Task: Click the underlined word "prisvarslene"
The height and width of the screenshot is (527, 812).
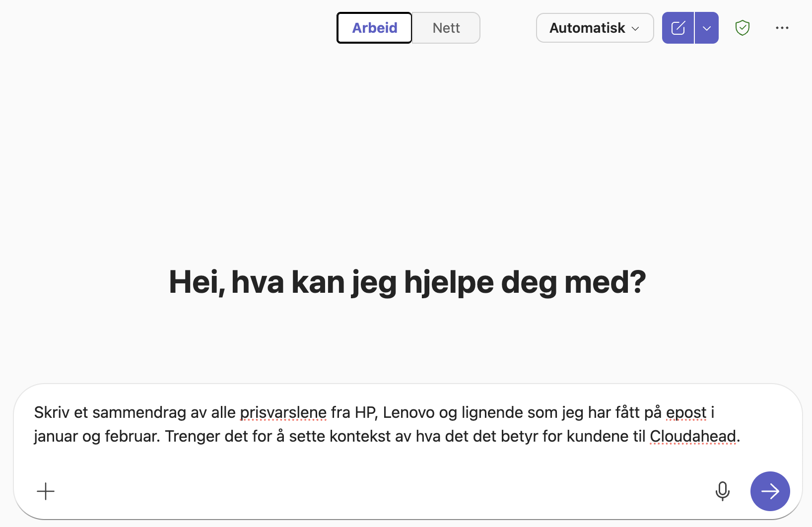Action: [x=283, y=412]
